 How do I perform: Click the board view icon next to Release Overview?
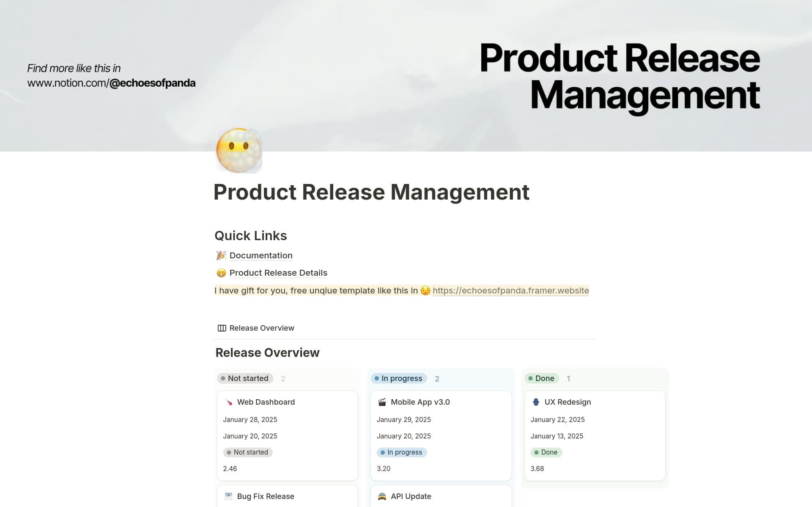(x=222, y=328)
